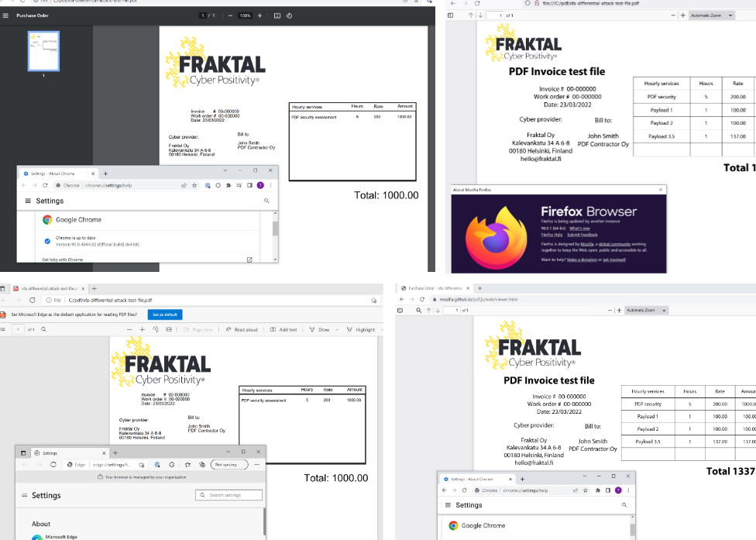756x540 pixels.
Task: Rotate the PDF in Edge PDF toolbar
Action: 155,329
